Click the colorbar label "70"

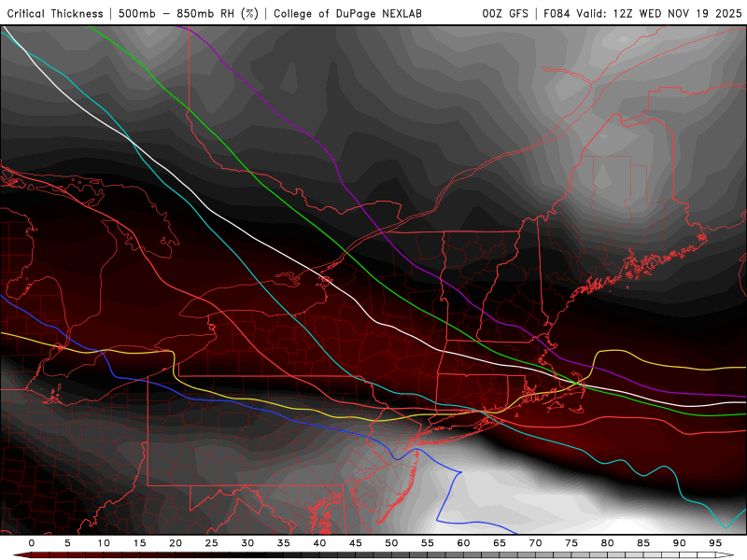[535, 543]
